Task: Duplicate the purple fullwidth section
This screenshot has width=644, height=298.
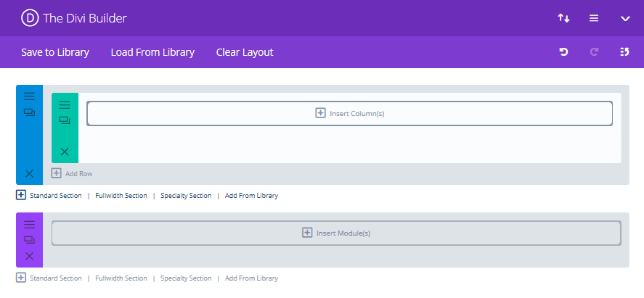Action: (x=29, y=240)
